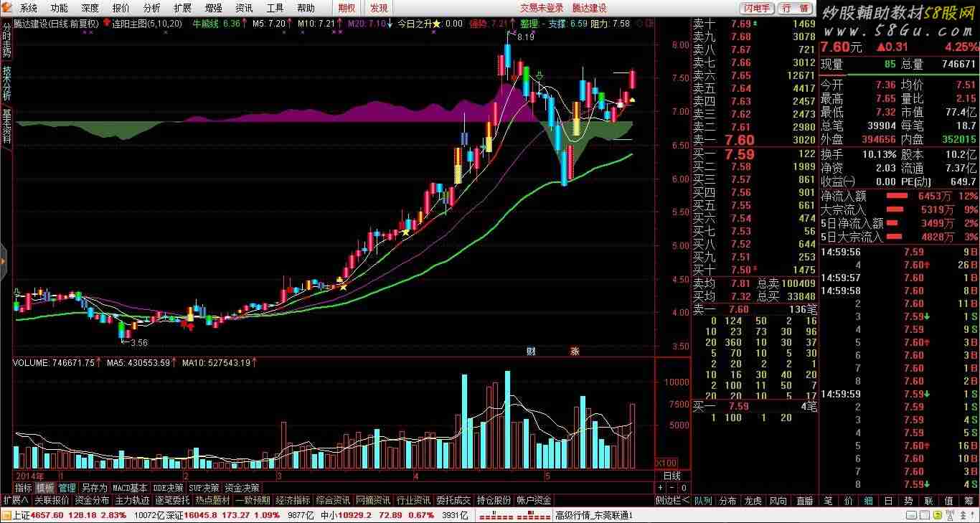Click the status bar icon at bottom left

point(6,515)
